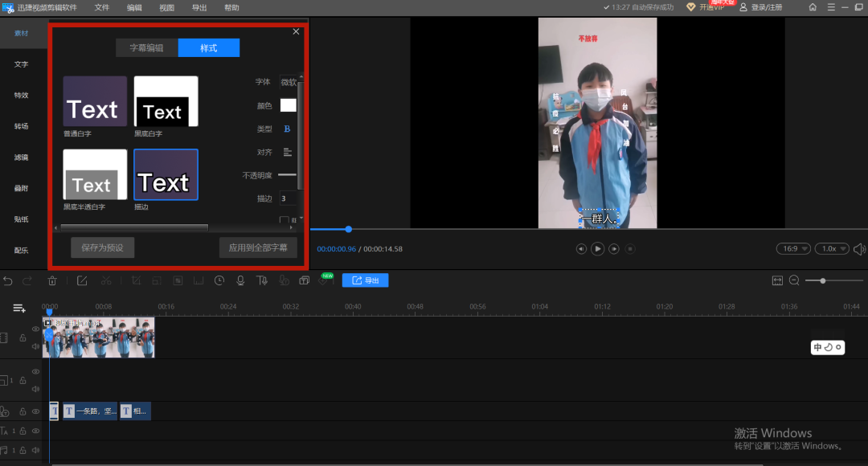
Task: Tick the checkbox below the stroke field
Action: coord(284,219)
